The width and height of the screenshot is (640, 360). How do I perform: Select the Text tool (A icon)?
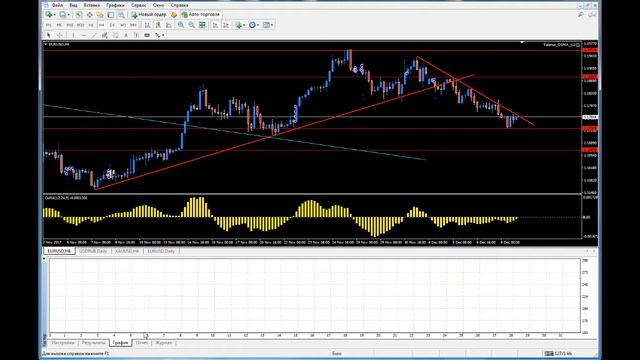(126, 35)
